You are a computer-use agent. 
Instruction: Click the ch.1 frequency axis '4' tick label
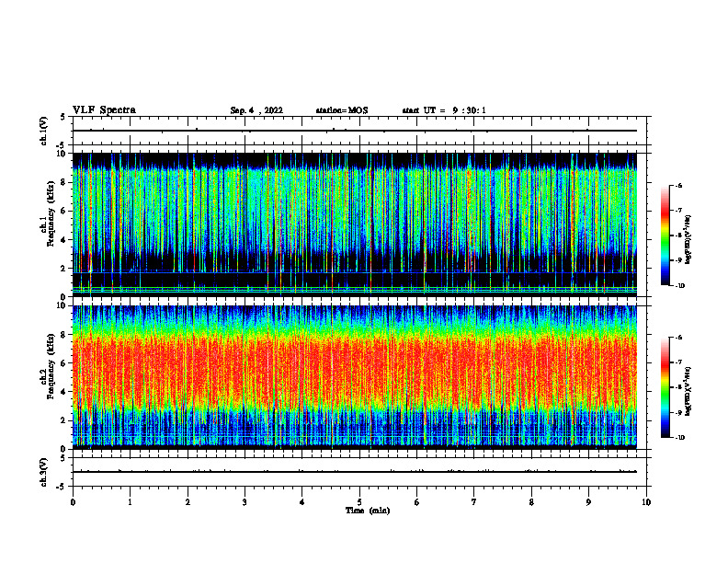click(63, 240)
